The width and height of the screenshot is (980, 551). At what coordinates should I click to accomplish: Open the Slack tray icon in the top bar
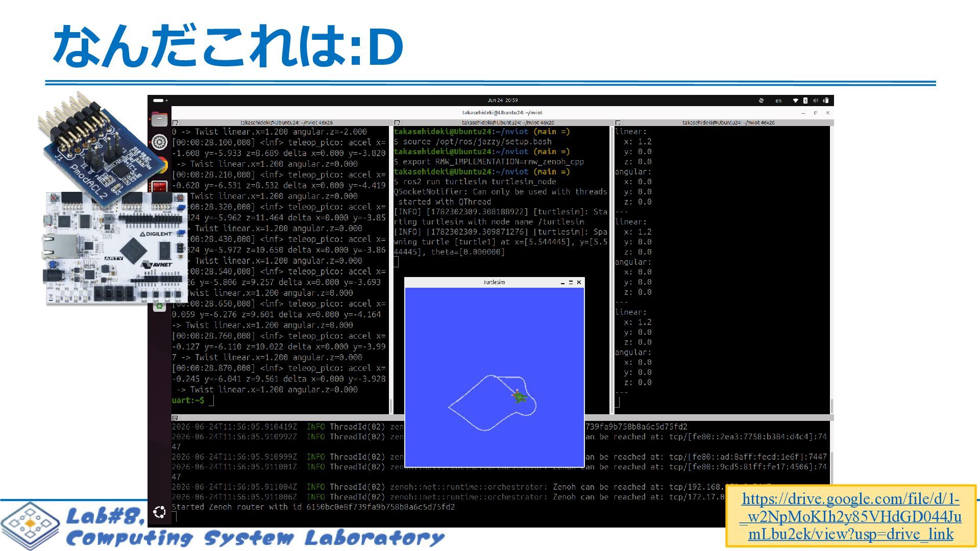pos(761,101)
